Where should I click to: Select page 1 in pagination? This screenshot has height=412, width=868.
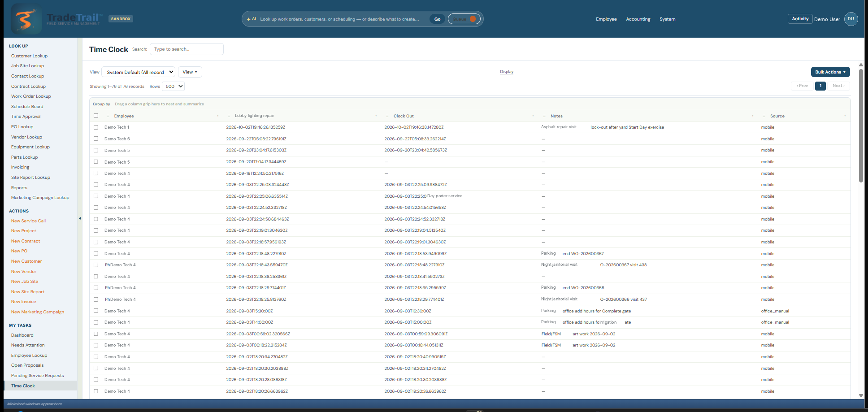820,86
